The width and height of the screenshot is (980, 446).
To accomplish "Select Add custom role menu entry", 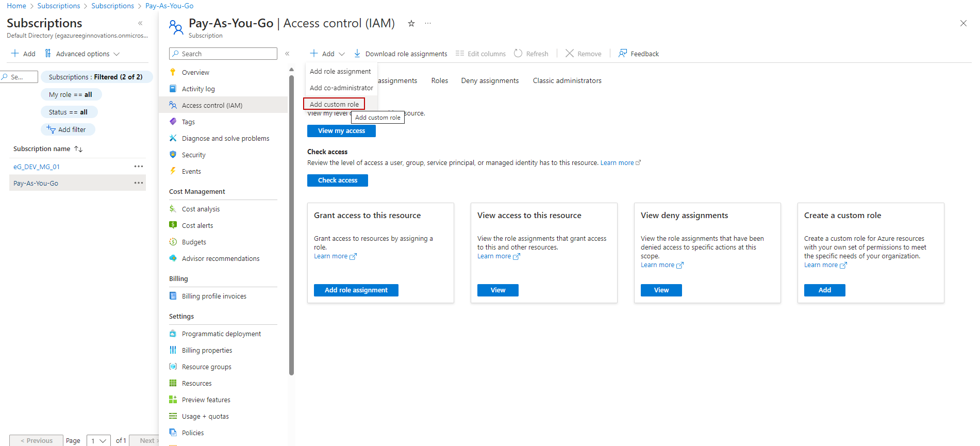I will 334,104.
